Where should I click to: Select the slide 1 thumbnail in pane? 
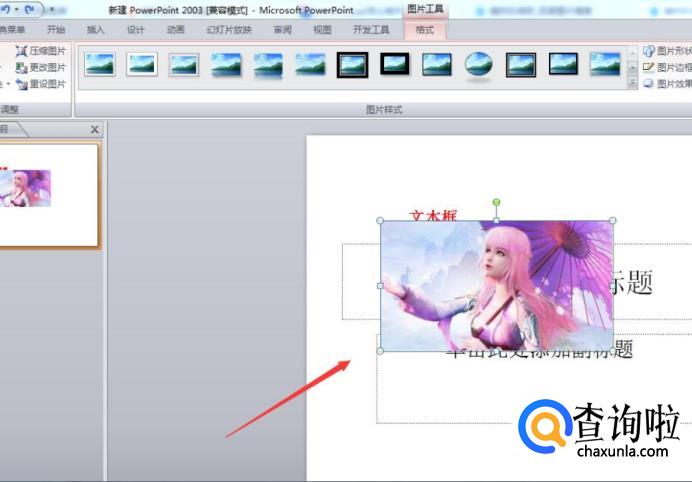point(49,196)
